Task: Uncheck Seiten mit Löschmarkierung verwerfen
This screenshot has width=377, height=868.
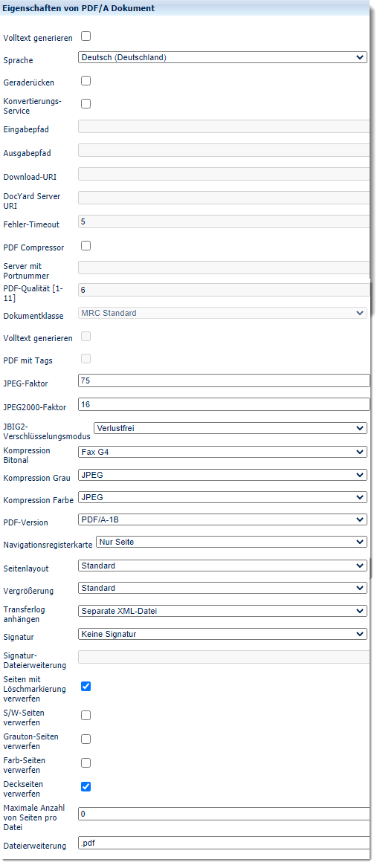Action: [86, 687]
